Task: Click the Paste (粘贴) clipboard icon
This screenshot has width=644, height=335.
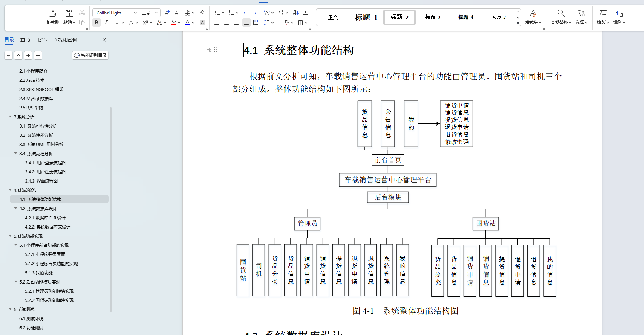Action: coord(69,13)
